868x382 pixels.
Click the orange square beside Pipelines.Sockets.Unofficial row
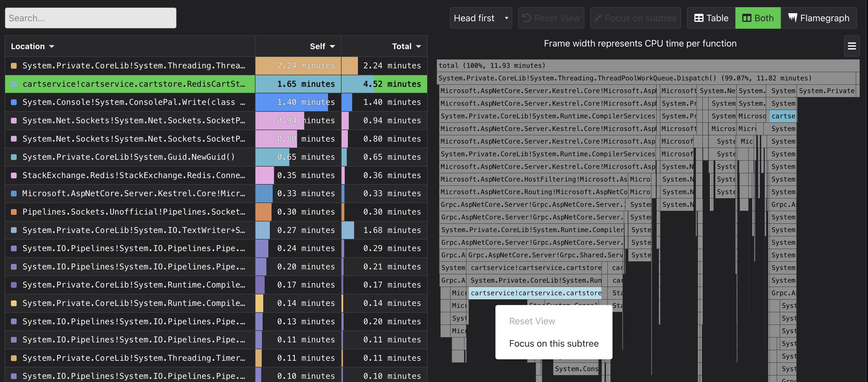pyautogui.click(x=13, y=212)
